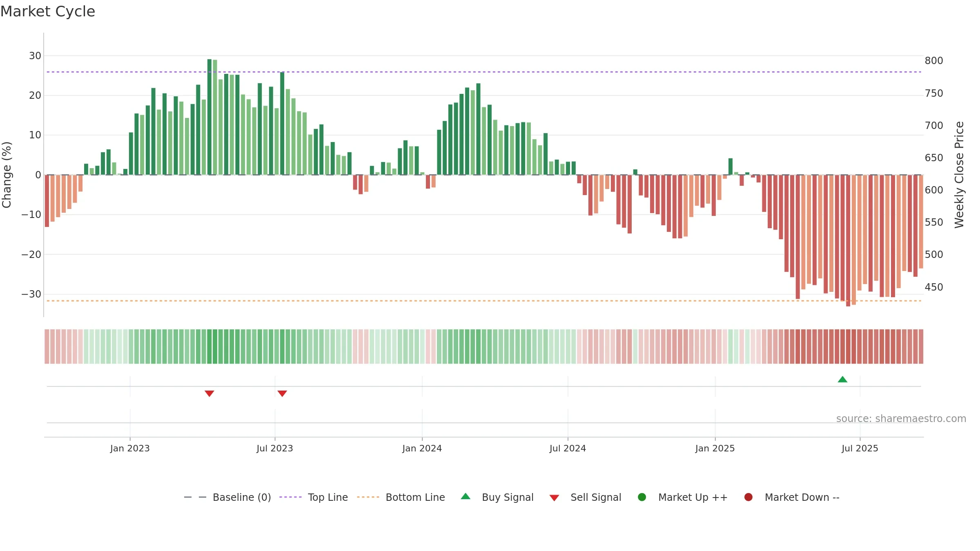This screenshot has width=980, height=551.
Task: Toggle Market Up ++ legend entry
Action: pos(683,497)
